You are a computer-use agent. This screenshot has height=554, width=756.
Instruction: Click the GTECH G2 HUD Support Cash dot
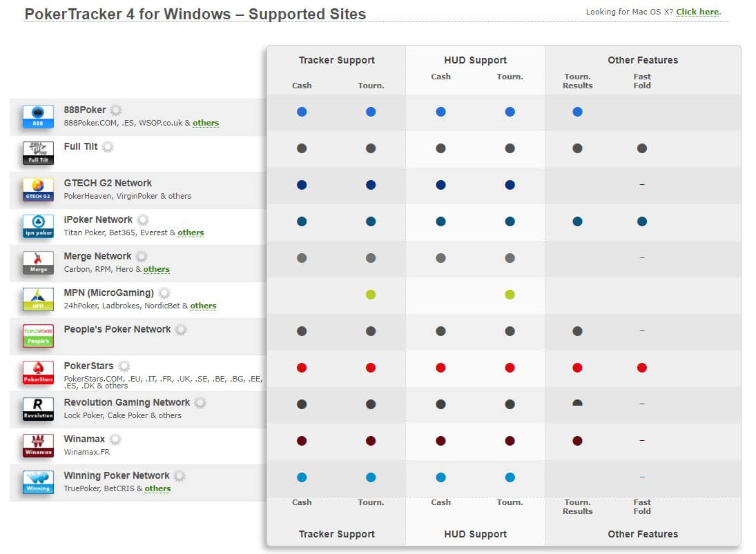pyautogui.click(x=440, y=185)
